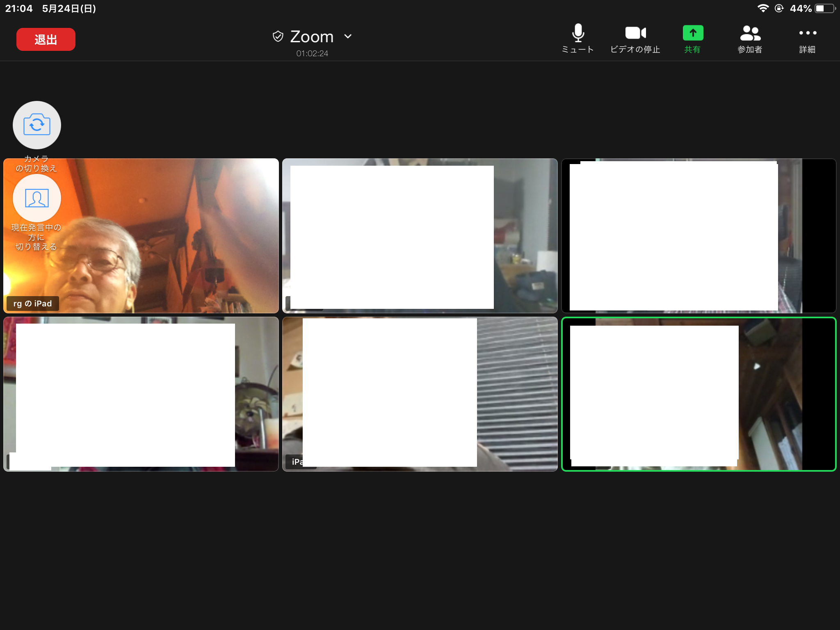Expand the Zoom meeting title chevron

[x=348, y=37]
